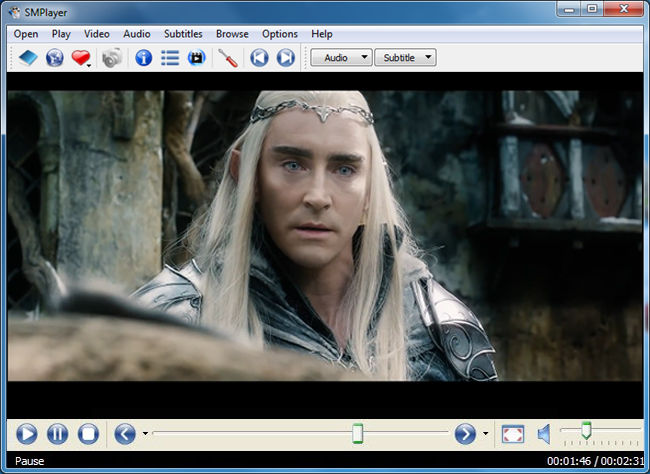Open preferences with the screwdriver icon

pos(228,58)
